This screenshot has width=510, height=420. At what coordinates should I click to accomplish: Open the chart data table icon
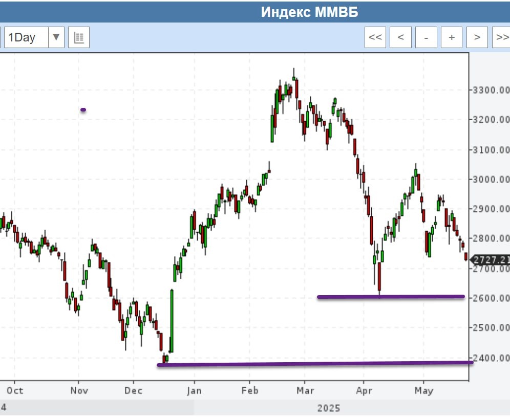pyautogui.click(x=79, y=37)
